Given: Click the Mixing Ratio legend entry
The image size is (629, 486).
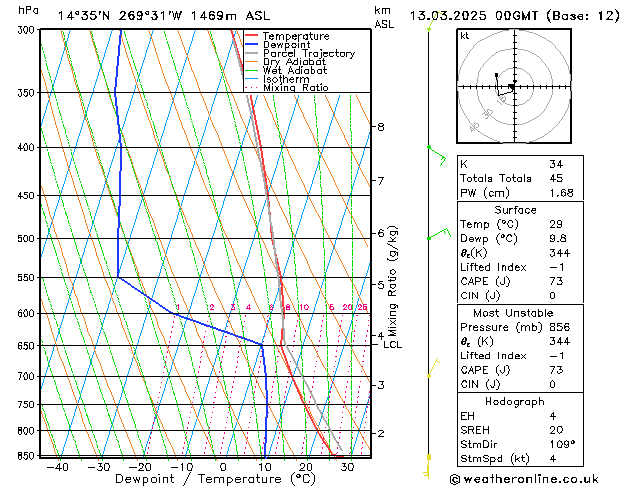Looking at the screenshot, I should (x=287, y=87).
